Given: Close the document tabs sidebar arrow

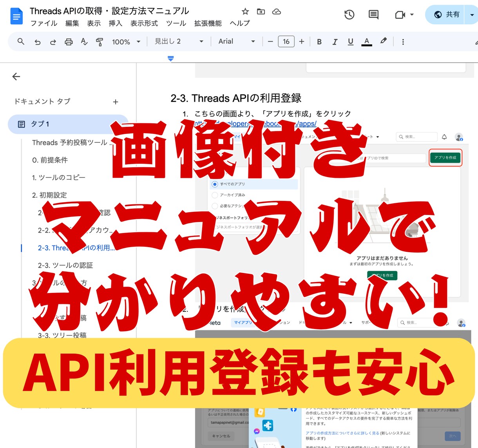Looking at the screenshot, I should (16, 76).
